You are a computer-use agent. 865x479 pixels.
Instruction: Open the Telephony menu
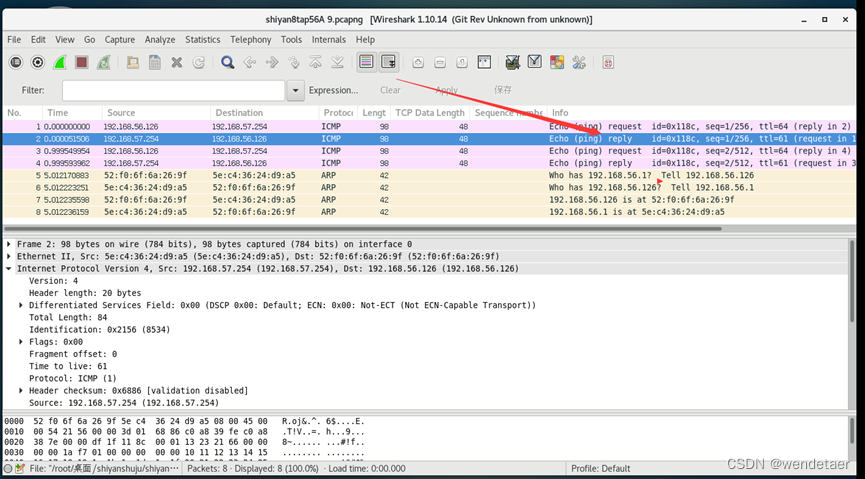(251, 40)
